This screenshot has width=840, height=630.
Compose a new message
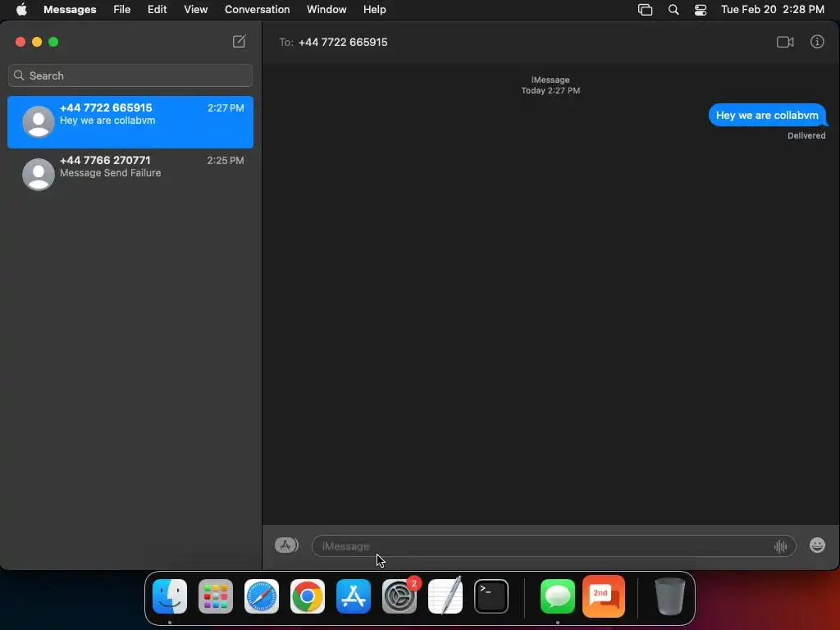[239, 41]
